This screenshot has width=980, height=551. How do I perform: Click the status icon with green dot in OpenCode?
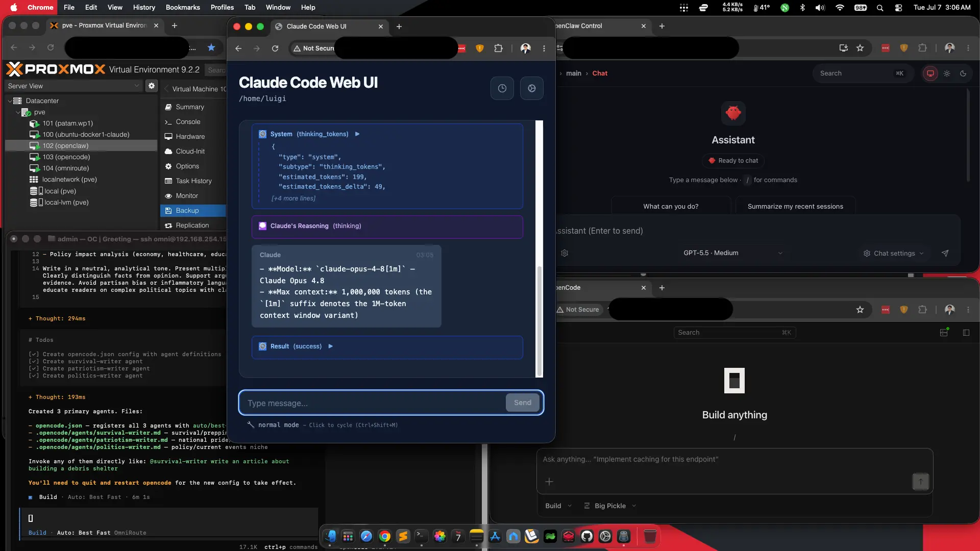pos(944,332)
